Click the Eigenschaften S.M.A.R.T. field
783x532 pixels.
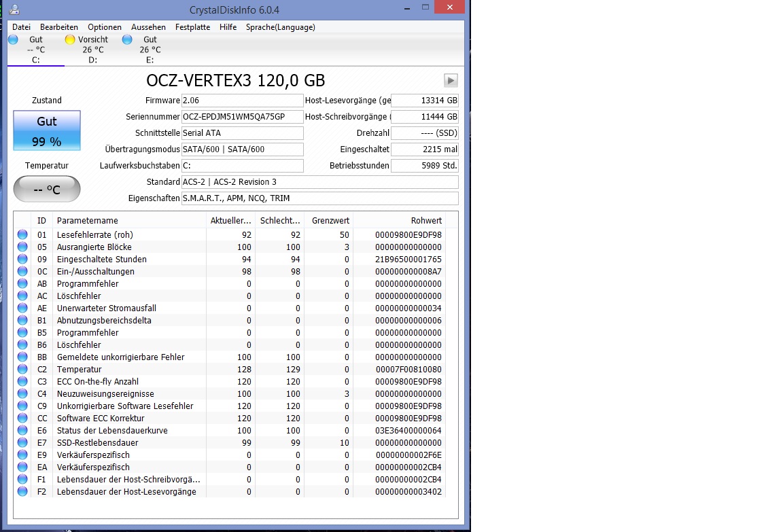(319, 198)
